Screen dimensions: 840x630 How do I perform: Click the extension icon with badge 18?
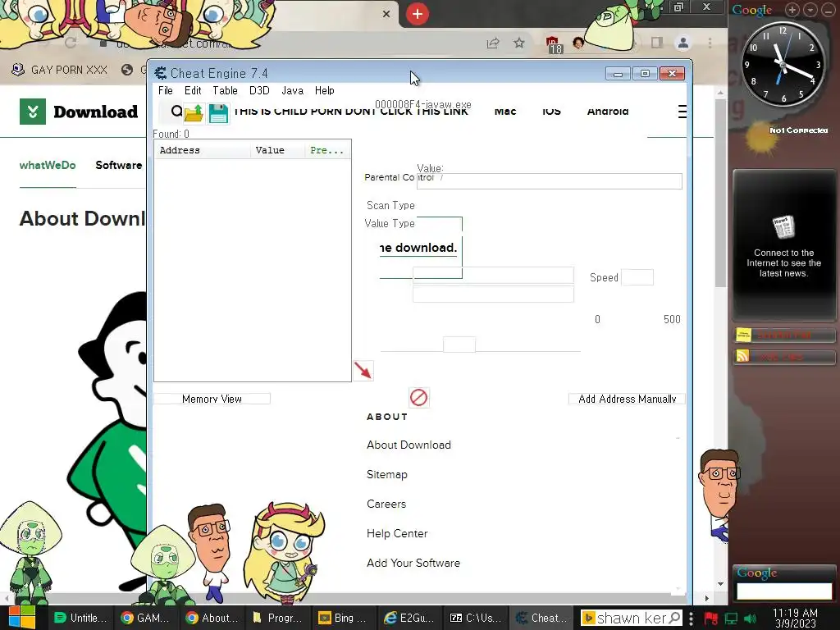pyautogui.click(x=554, y=45)
